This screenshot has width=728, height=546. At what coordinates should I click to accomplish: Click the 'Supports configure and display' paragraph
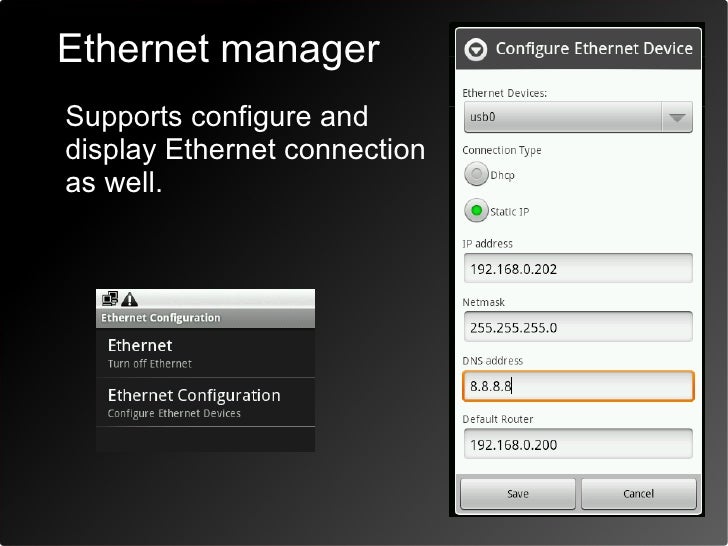[x=245, y=151]
